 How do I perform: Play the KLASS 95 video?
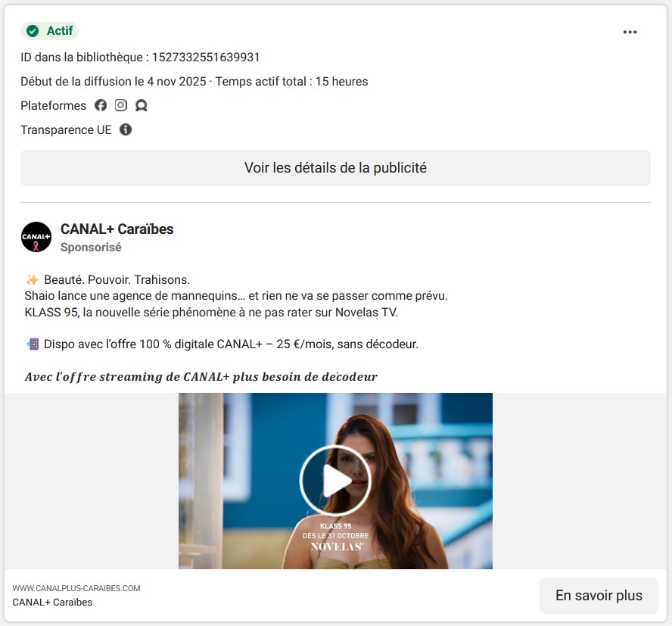tap(335, 480)
